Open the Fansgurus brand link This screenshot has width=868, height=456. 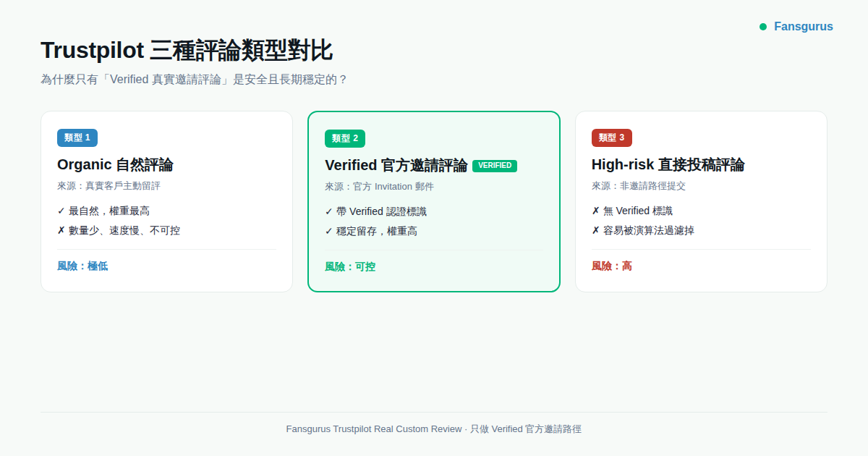tap(804, 26)
